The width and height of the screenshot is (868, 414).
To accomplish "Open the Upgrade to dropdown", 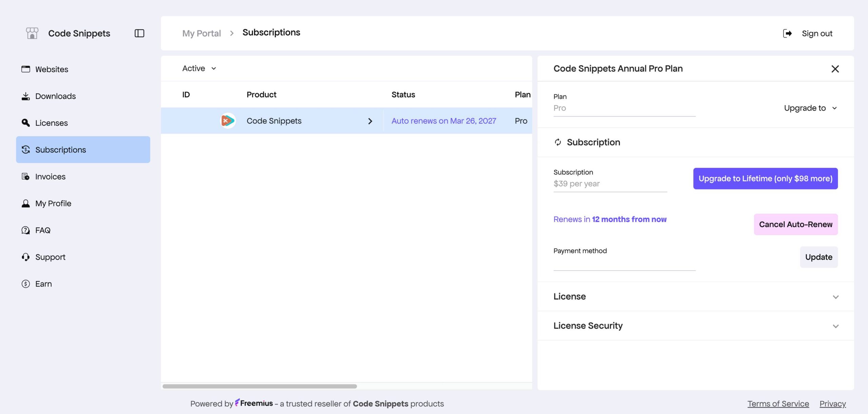I will 810,108.
